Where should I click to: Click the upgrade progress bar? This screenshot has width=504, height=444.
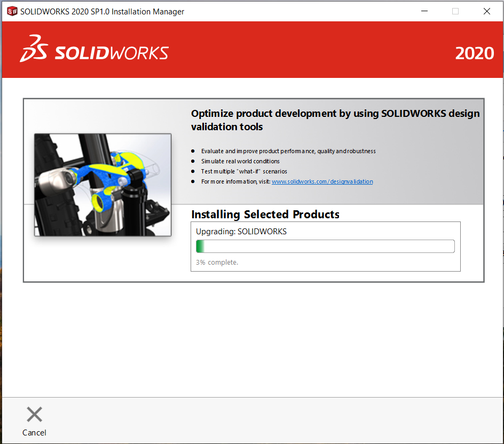pos(325,247)
